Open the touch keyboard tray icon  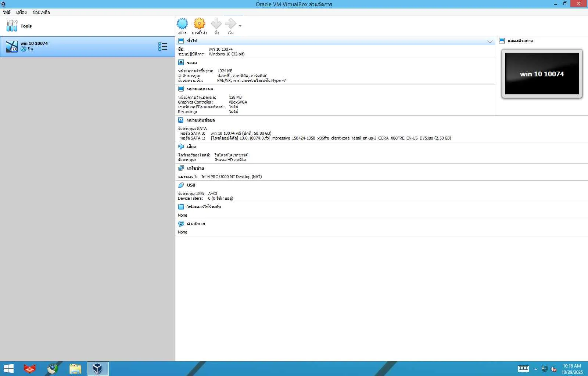pyautogui.click(x=523, y=369)
